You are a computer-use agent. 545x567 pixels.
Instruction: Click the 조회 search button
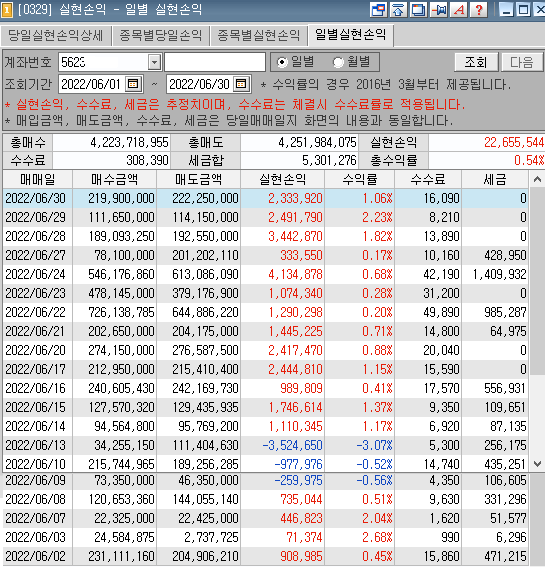point(476,62)
